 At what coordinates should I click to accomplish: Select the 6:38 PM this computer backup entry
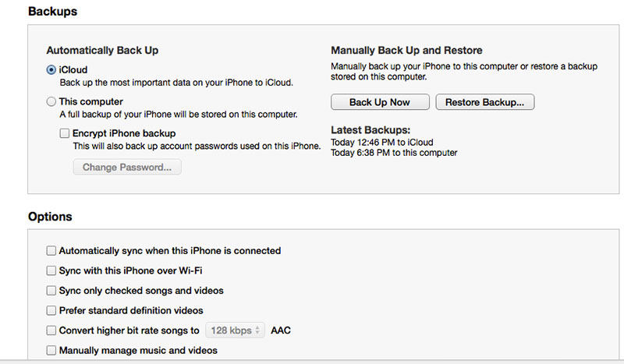click(x=394, y=153)
